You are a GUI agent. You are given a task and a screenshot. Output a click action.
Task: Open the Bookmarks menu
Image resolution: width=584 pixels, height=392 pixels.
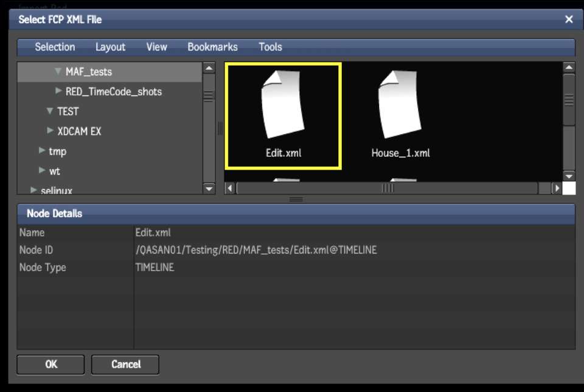click(x=212, y=47)
